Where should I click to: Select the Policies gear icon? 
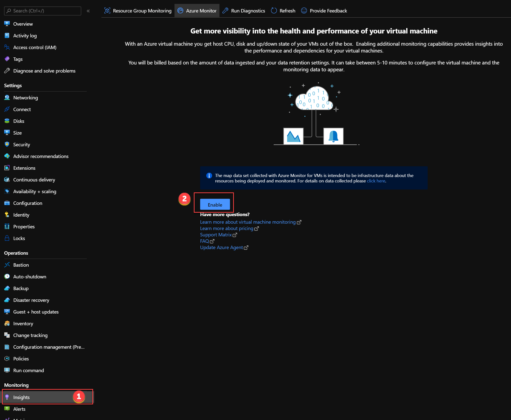point(7,358)
